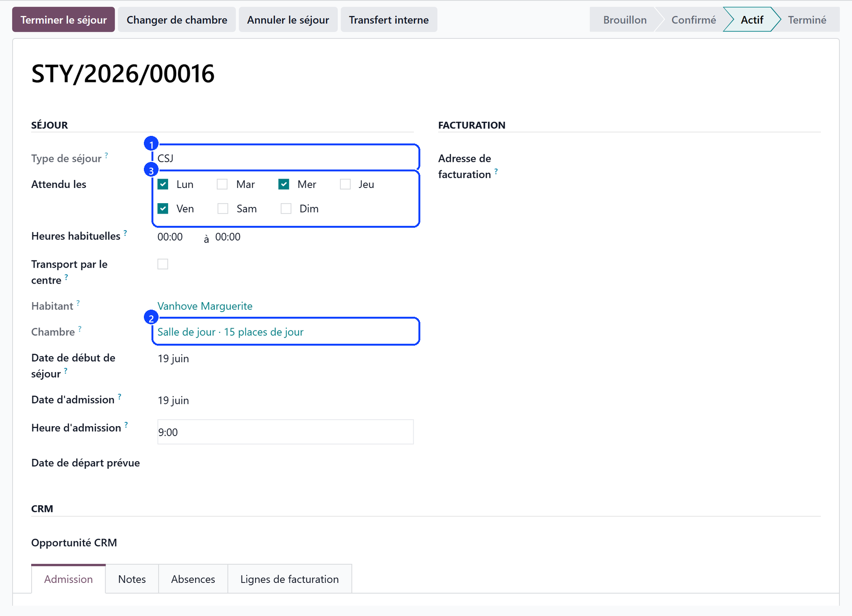Click the Terminer le séjour button
Image resolution: width=852 pixels, height=616 pixels.
[x=63, y=19]
